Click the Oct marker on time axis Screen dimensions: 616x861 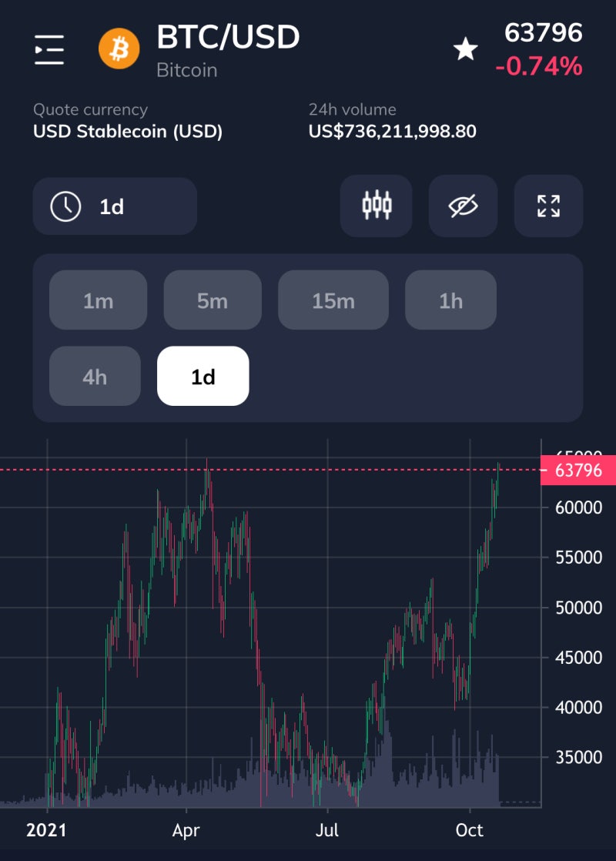tap(469, 830)
